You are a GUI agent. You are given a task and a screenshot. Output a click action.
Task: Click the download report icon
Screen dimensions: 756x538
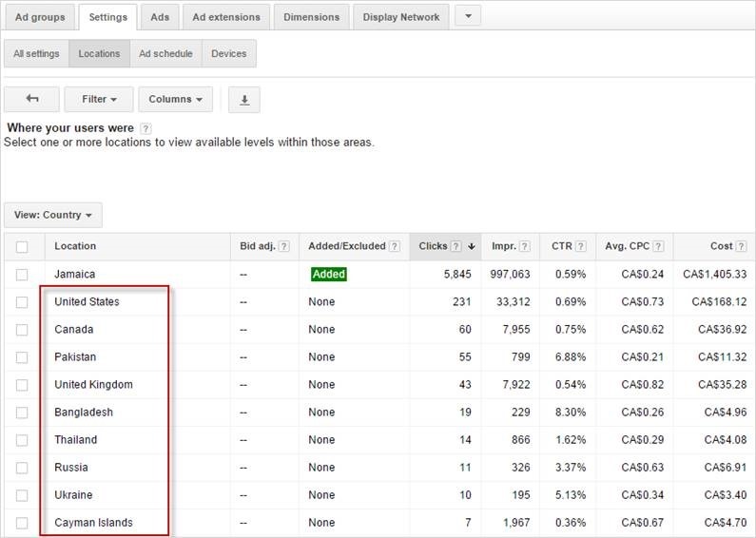244,100
